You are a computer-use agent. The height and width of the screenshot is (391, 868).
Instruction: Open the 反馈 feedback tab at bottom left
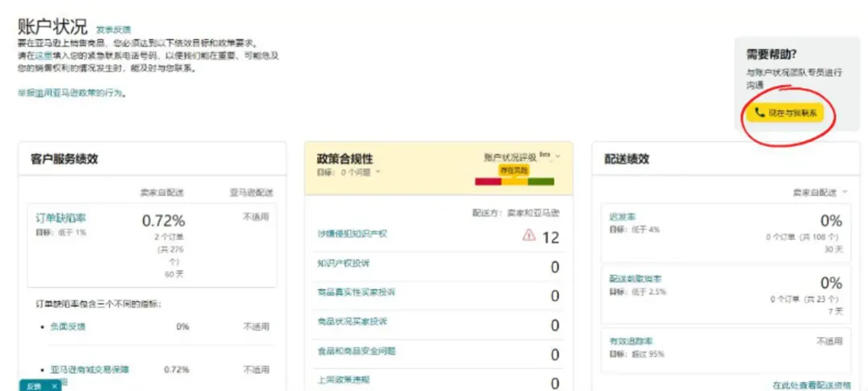pos(35,386)
